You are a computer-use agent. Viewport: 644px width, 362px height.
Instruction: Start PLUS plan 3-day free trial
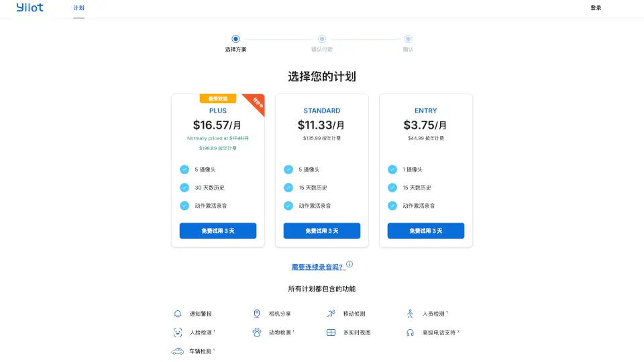pyautogui.click(x=218, y=231)
